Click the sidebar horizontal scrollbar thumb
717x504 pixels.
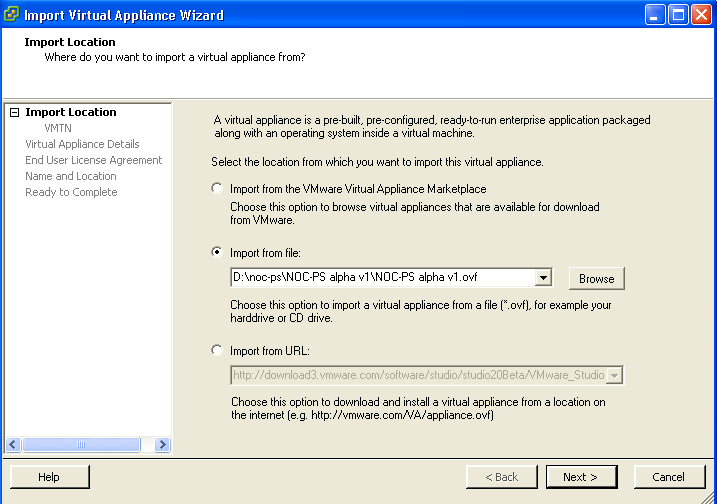tap(81, 445)
